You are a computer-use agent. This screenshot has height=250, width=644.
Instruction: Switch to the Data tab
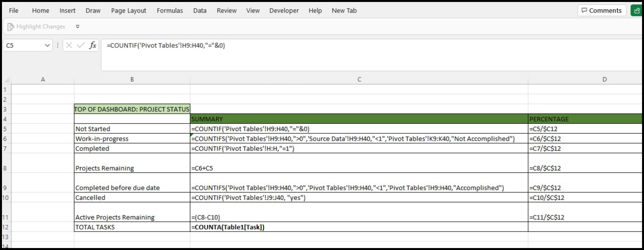click(200, 11)
